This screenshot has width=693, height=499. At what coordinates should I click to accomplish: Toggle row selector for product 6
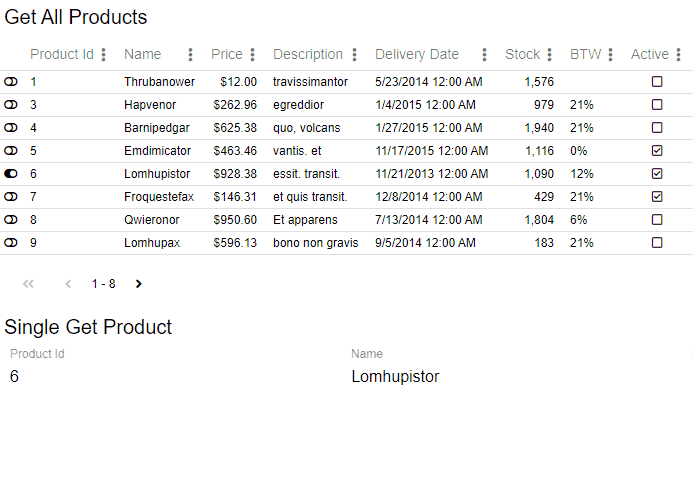point(11,174)
